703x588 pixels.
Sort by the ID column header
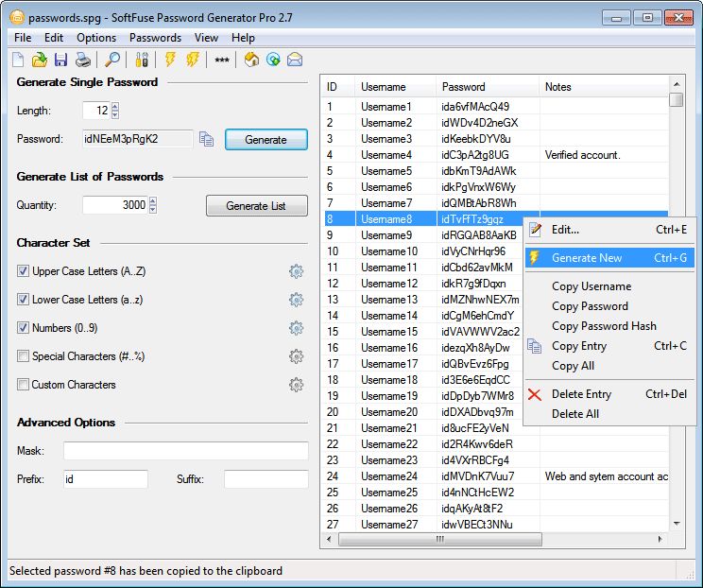tap(338, 87)
